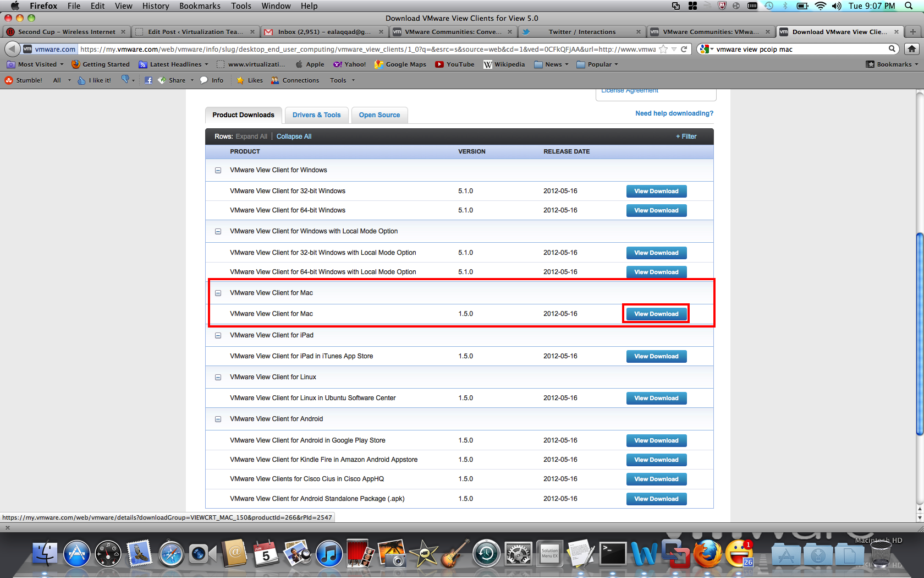Launch iTunes from the Dock
The width and height of the screenshot is (924, 578).
tap(329, 553)
